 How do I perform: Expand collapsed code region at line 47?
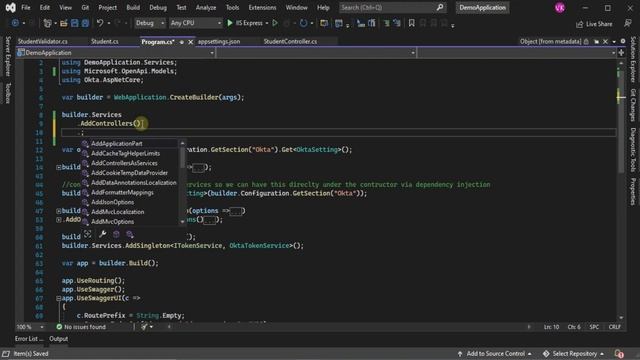(x=58, y=211)
